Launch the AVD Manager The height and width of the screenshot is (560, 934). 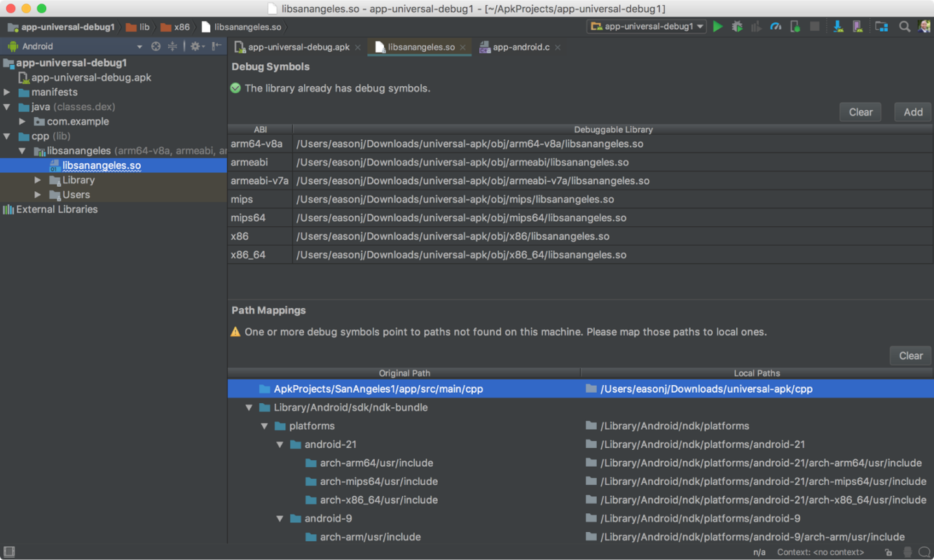[857, 27]
